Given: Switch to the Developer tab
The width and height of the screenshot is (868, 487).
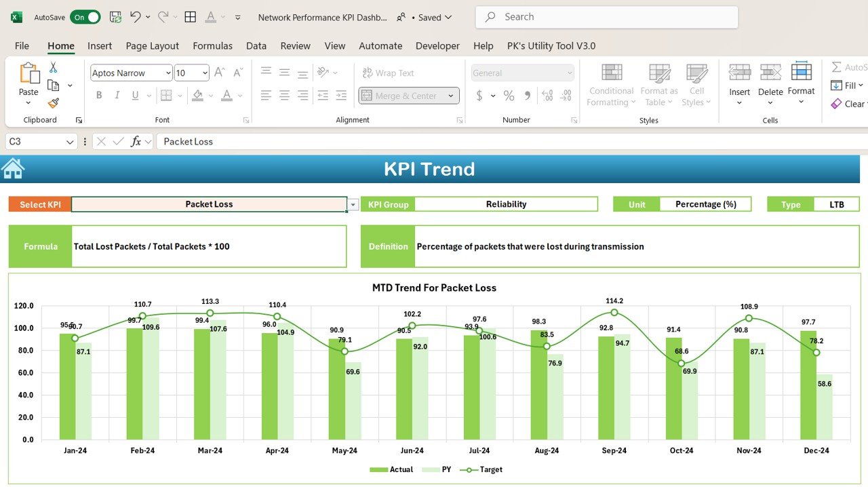Looking at the screenshot, I should tap(437, 45).
